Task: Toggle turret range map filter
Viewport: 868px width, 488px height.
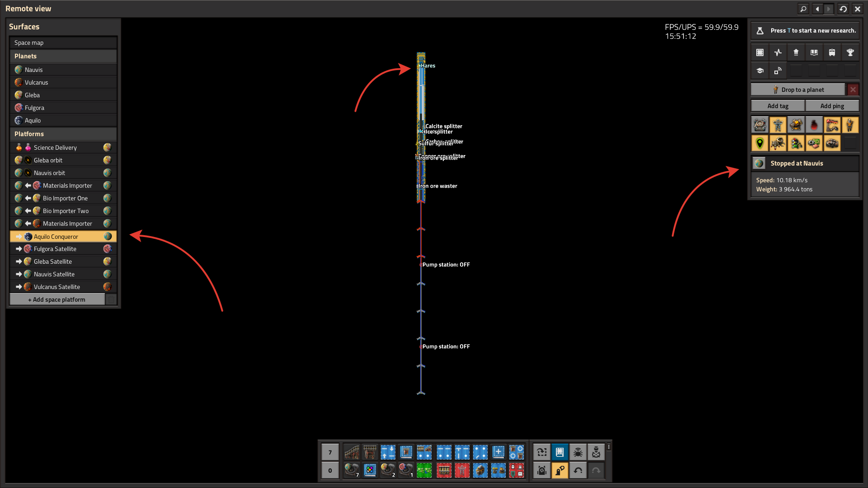Action: point(796,125)
